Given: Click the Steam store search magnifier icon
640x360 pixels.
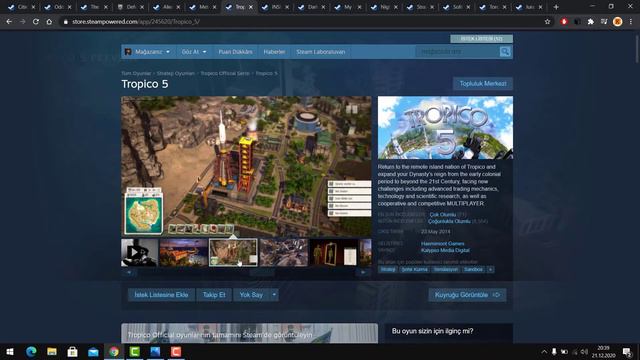Looking at the screenshot, I should click(505, 52).
